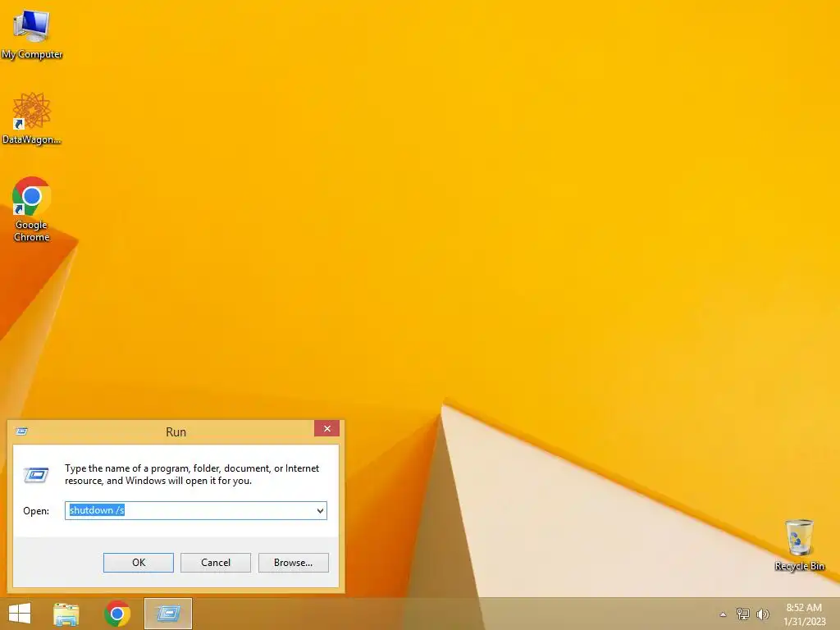Select the My Computer desktop icon

tap(32, 34)
